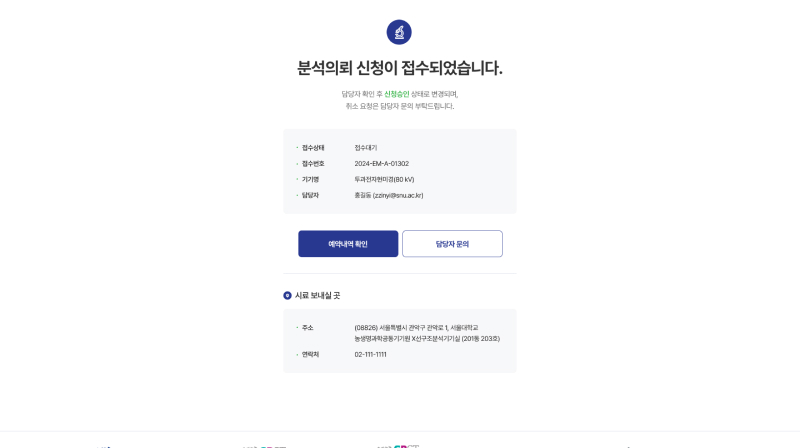800x448 pixels.
Task: Click the green 신청승인 text
Action: pos(396,94)
